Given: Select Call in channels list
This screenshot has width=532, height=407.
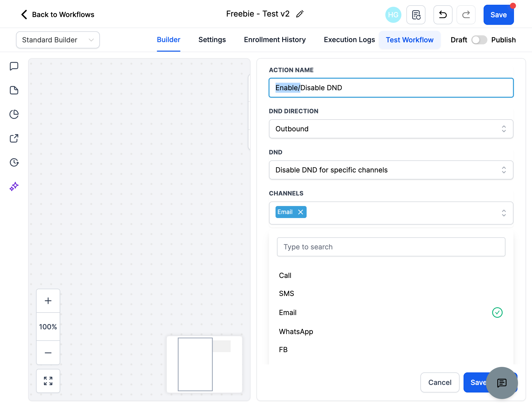Looking at the screenshot, I should 391,275.
